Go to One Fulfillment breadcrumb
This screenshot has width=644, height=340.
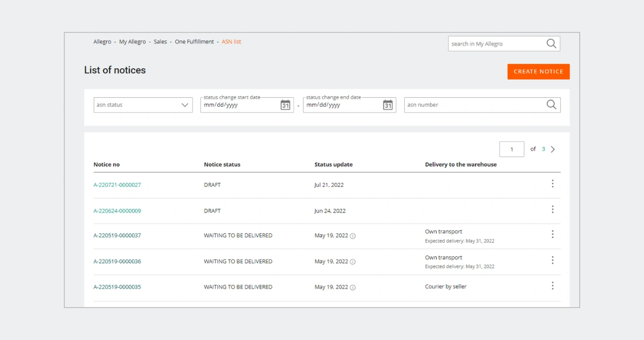click(x=194, y=42)
